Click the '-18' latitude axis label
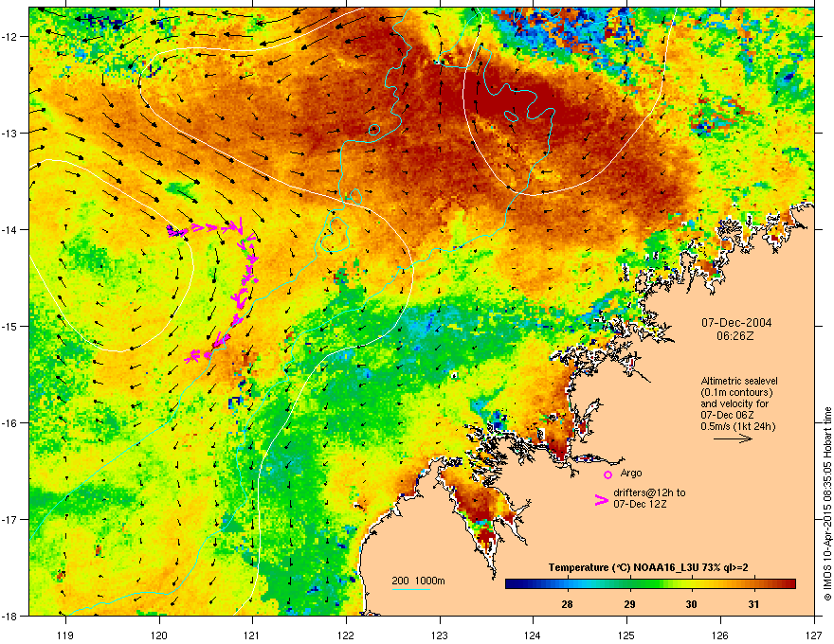This screenshot has height=644, width=834. pos(10,616)
